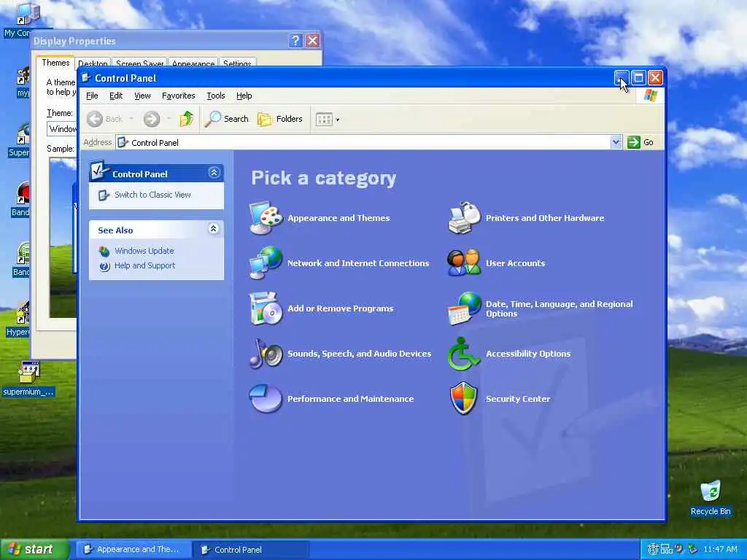Click the Search toolbar button
747x560 pixels.
(x=226, y=119)
